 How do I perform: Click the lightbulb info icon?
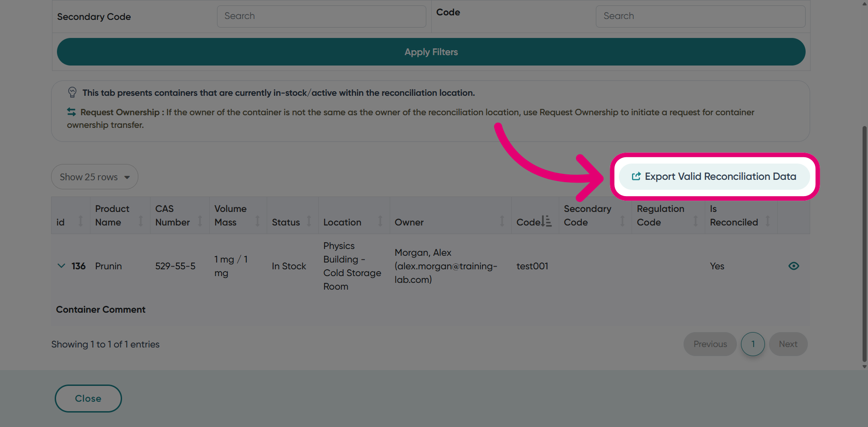coord(72,92)
